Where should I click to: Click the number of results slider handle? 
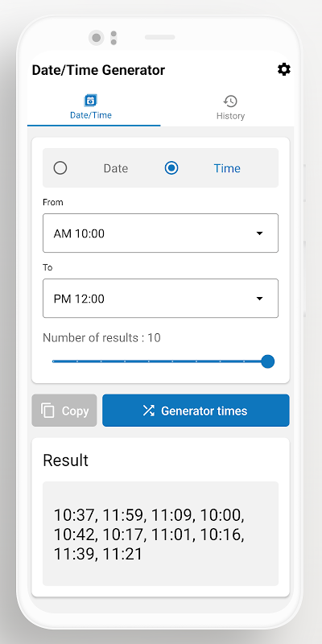tap(268, 361)
